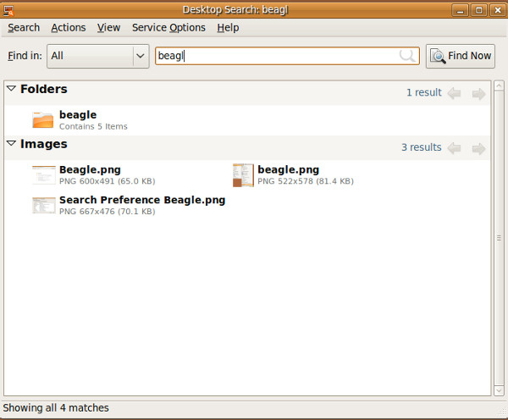Open the Find in All dropdown
This screenshot has height=420, width=508.
pyautogui.click(x=98, y=56)
